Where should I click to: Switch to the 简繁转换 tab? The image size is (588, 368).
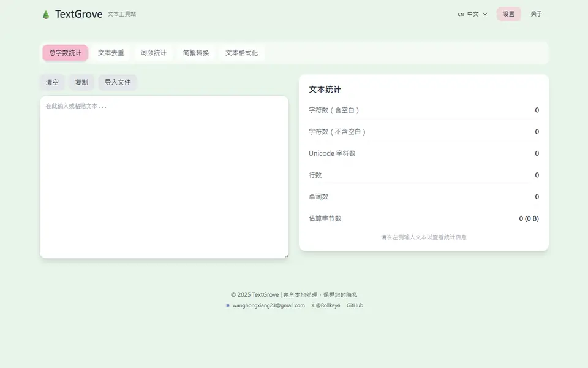196,53
